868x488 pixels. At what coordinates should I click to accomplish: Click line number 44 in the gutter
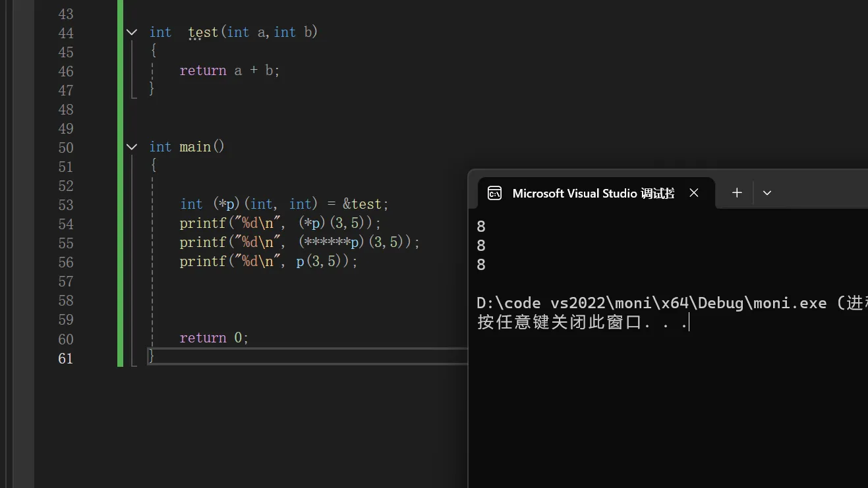(66, 33)
